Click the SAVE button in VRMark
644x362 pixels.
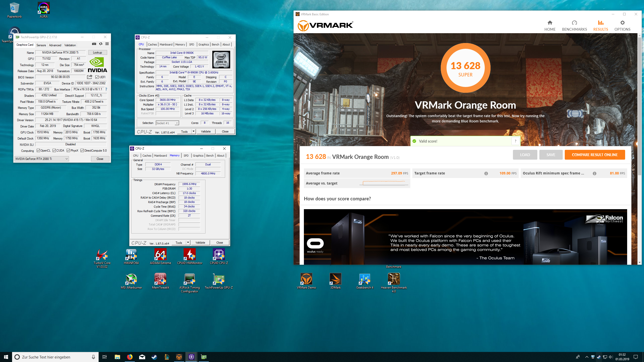(x=551, y=155)
